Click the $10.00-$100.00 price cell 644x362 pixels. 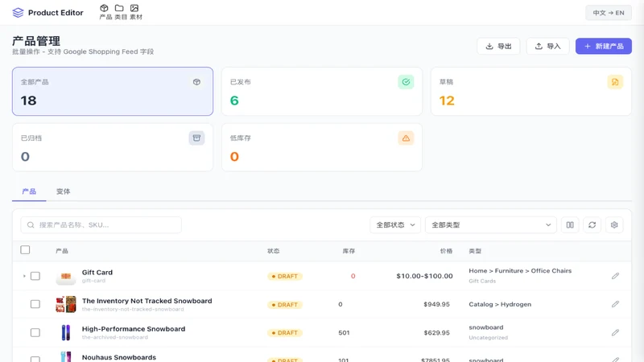[424, 276]
